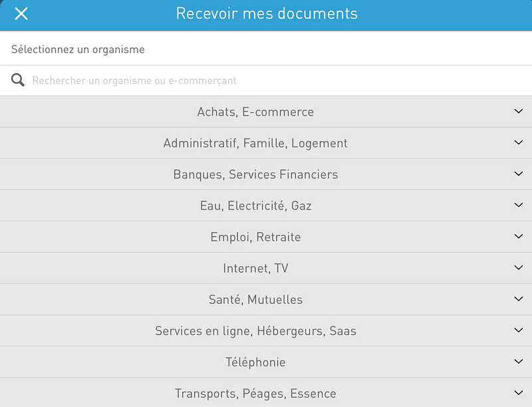Select the Santé, Mutuelles label
This screenshot has width=532, height=407.
point(255,300)
